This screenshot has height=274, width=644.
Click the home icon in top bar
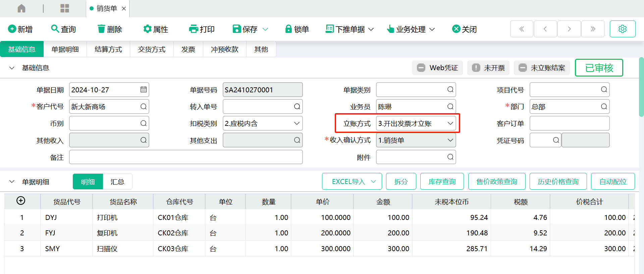(21, 8)
